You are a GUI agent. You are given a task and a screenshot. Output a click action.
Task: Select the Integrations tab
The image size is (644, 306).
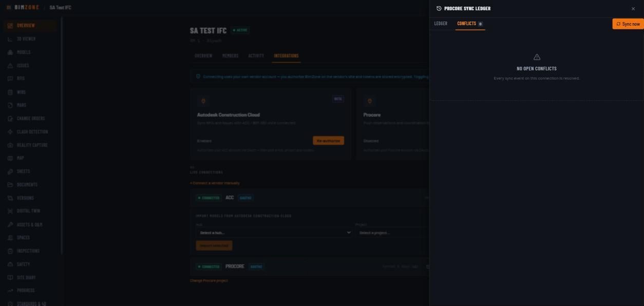coord(286,56)
